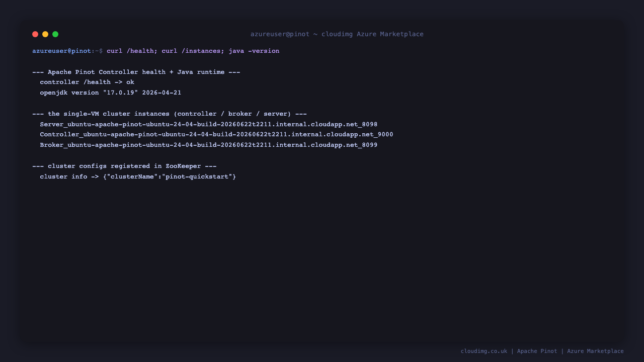Click cloudimg.co.uk in the footer
This screenshot has width=644, height=362.
[484, 351]
